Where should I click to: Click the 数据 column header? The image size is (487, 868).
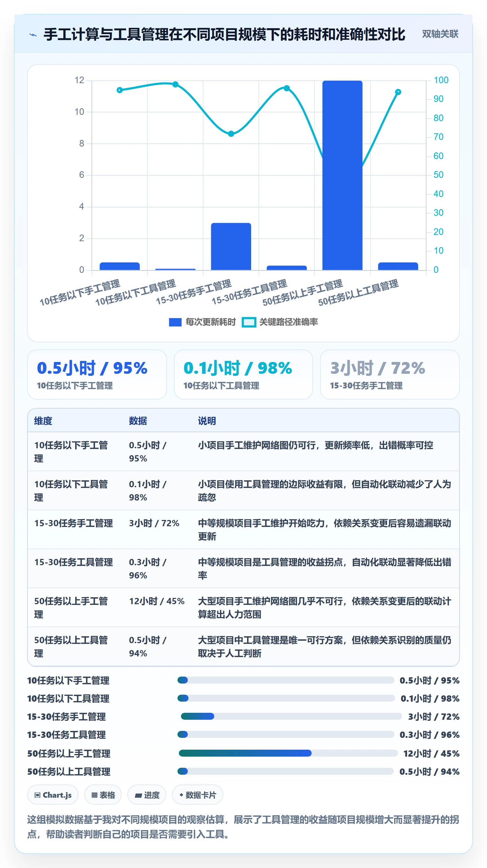click(x=138, y=421)
